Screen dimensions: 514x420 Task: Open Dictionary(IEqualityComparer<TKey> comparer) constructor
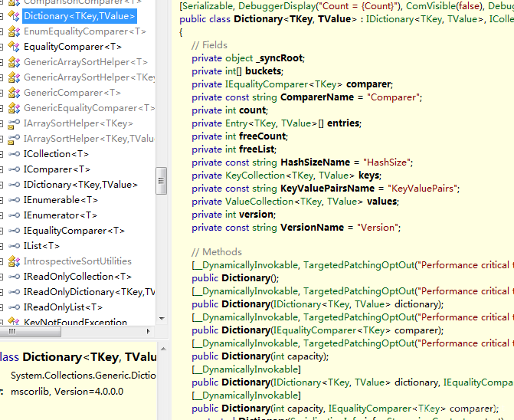pos(246,330)
